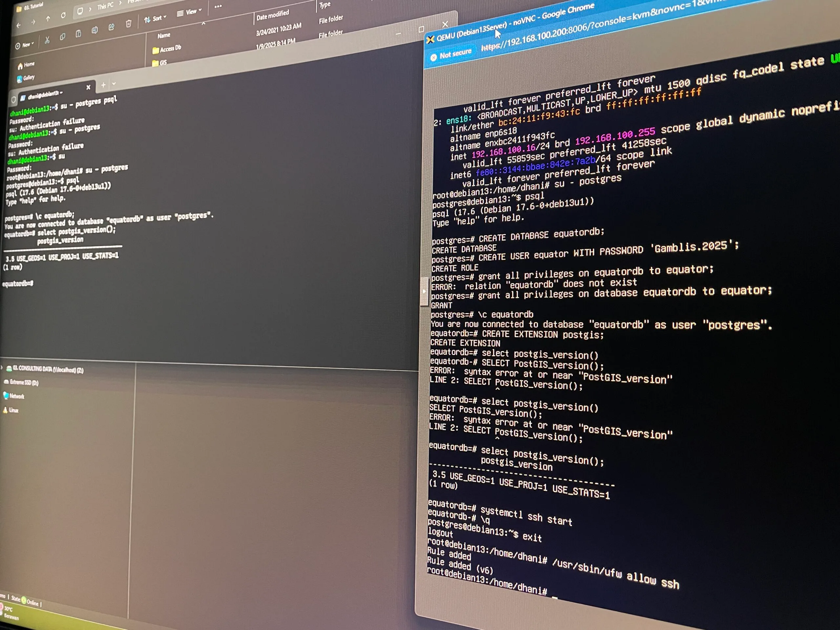Click the Rename icon in Explorer toolbar
Image resolution: width=840 pixels, height=630 pixels.
(x=94, y=31)
